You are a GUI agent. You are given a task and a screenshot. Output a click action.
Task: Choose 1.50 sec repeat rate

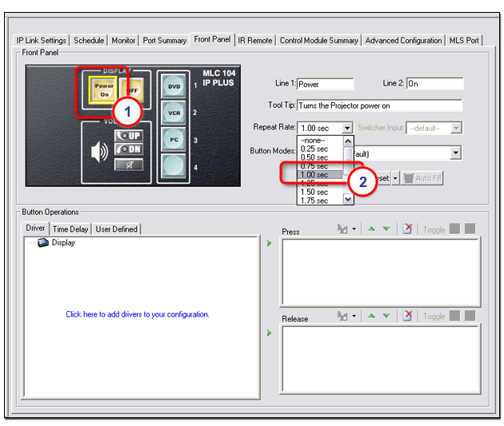321,192
